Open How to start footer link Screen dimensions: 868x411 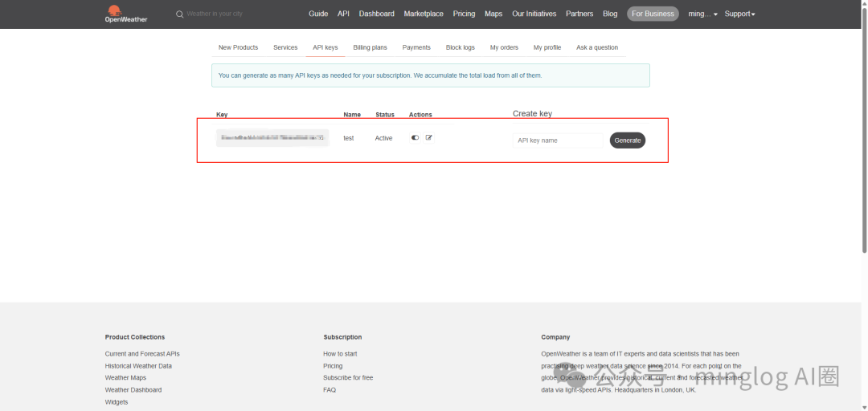click(x=340, y=353)
